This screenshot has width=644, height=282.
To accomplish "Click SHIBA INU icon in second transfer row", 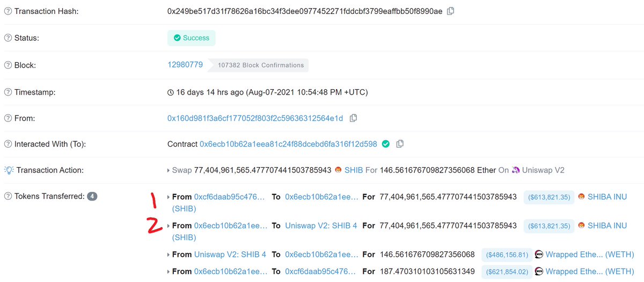I will pyautogui.click(x=581, y=226).
